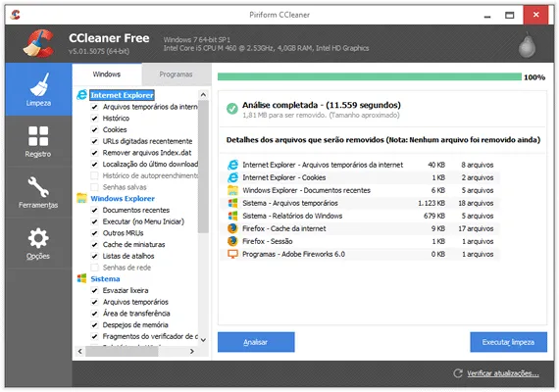Screen dimensions: 559x392
Task: Click the Internet Explorer icon in tree
Action: pos(82,95)
